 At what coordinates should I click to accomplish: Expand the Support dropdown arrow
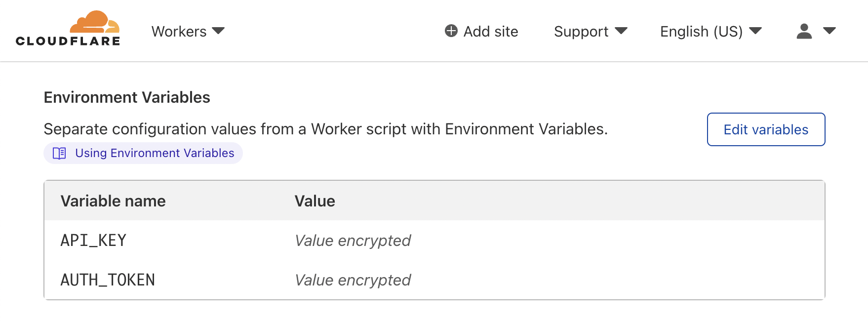pyautogui.click(x=621, y=31)
